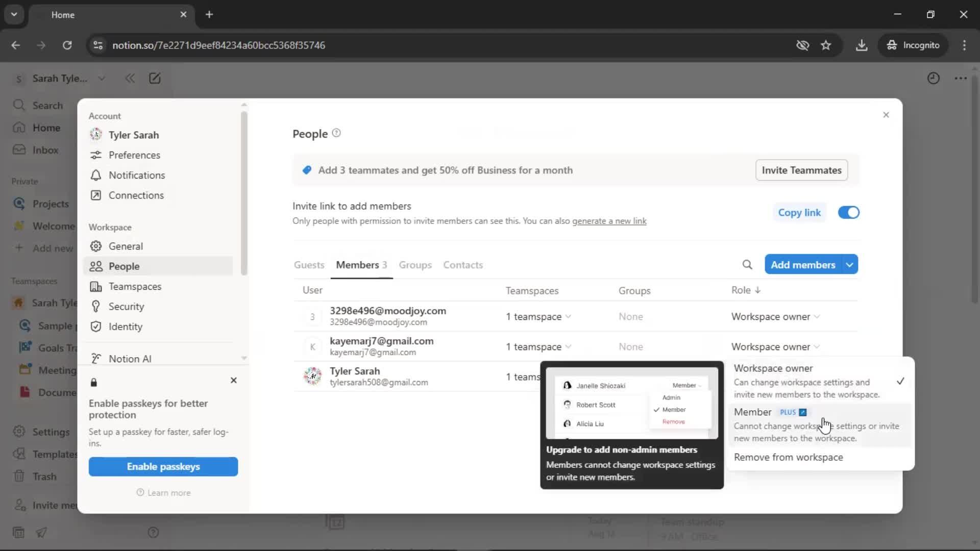The height and width of the screenshot is (551, 980).
Task: Open the updates clock icon
Action: point(934,79)
